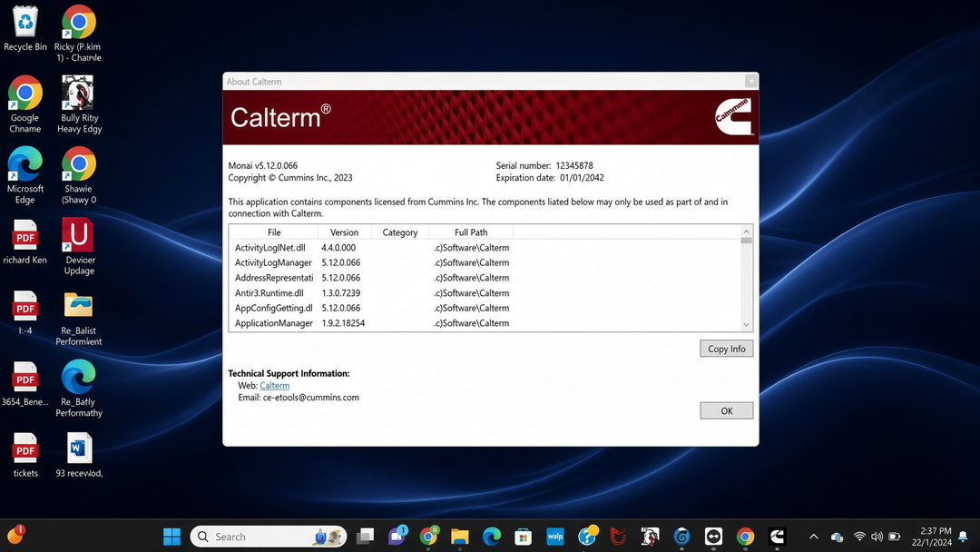Close the About Calterm dialog
The width and height of the screenshot is (980, 552).
(x=750, y=82)
